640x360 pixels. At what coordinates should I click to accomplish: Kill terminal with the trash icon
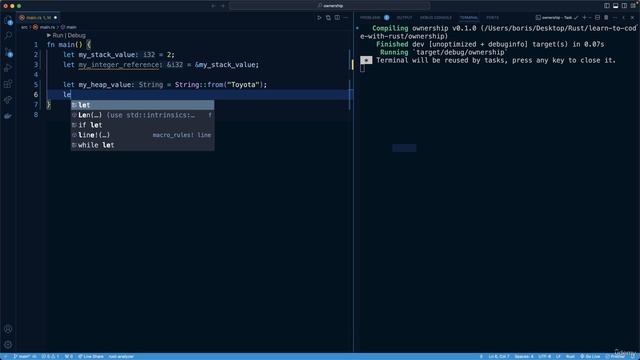pyautogui.click(x=606, y=18)
